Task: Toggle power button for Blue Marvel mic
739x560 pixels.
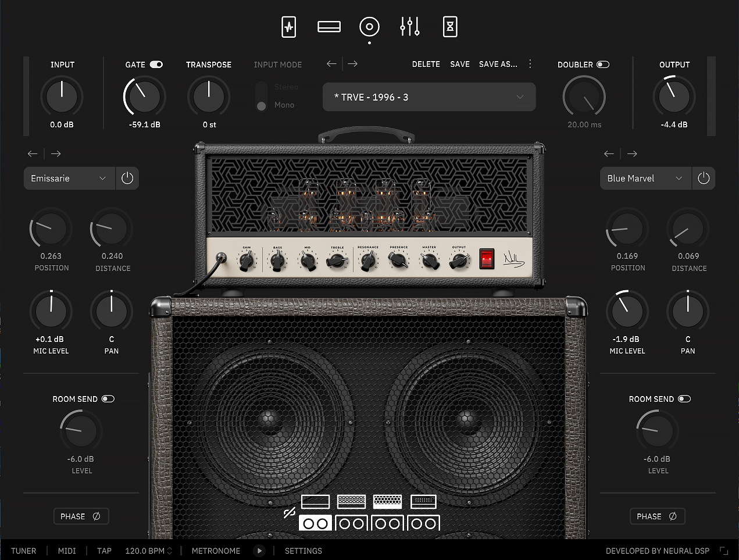Action: click(704, 179)
